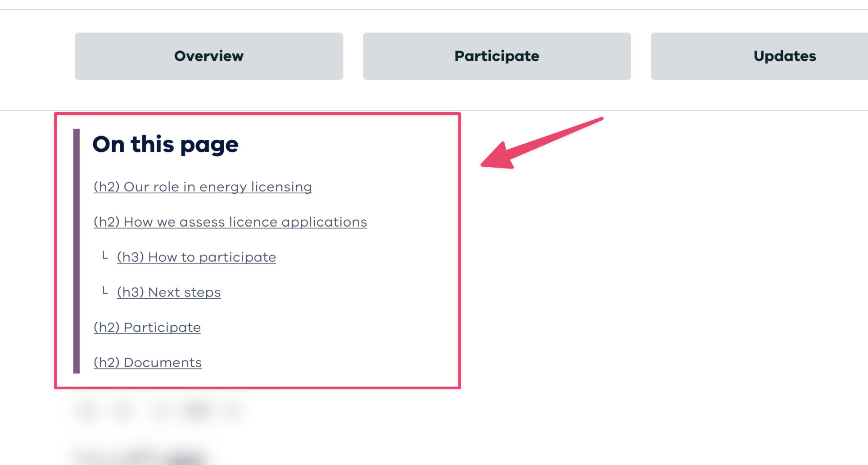This screenshot has height=465, width=868.
Task: Click indent marker beside How to participate
Action: click(105, 255)
